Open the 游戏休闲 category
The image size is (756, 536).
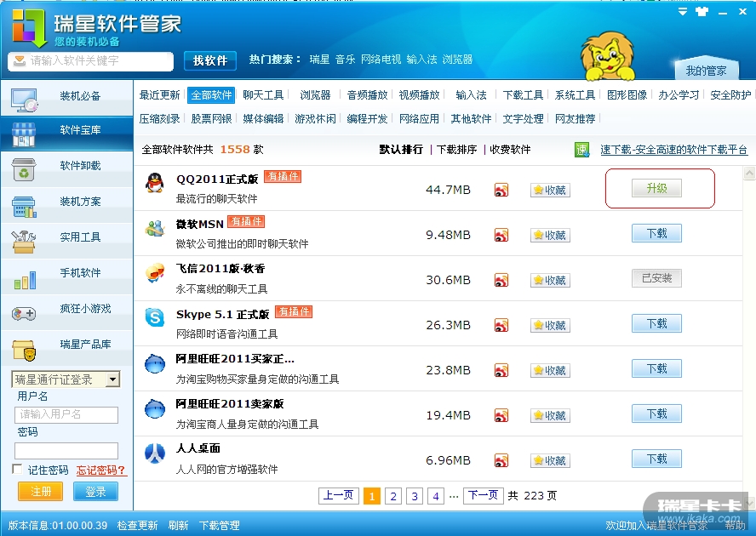coord(315,118)
